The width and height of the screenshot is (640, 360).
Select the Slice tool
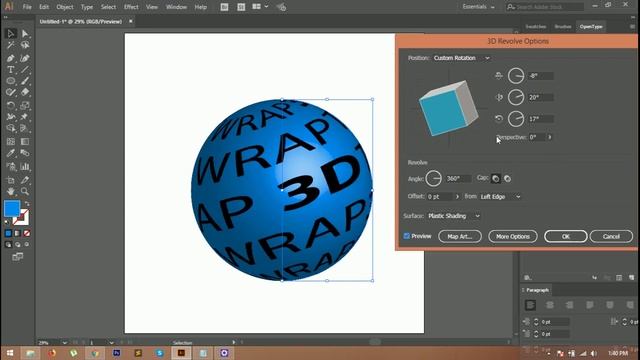click(x=25, y=180)
